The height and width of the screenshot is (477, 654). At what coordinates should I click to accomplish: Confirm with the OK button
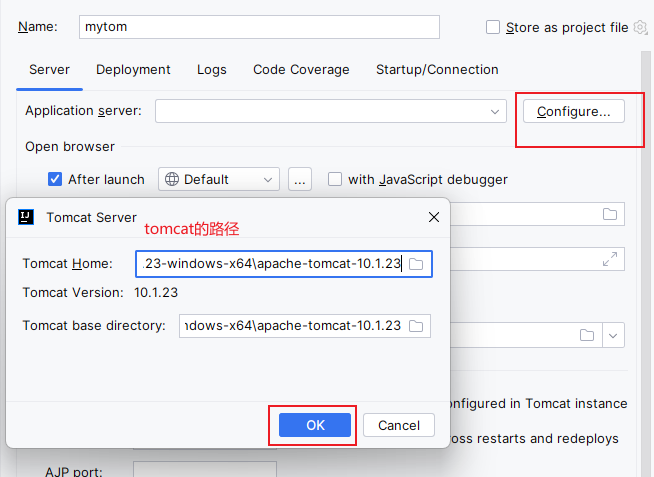click(315, 425)
